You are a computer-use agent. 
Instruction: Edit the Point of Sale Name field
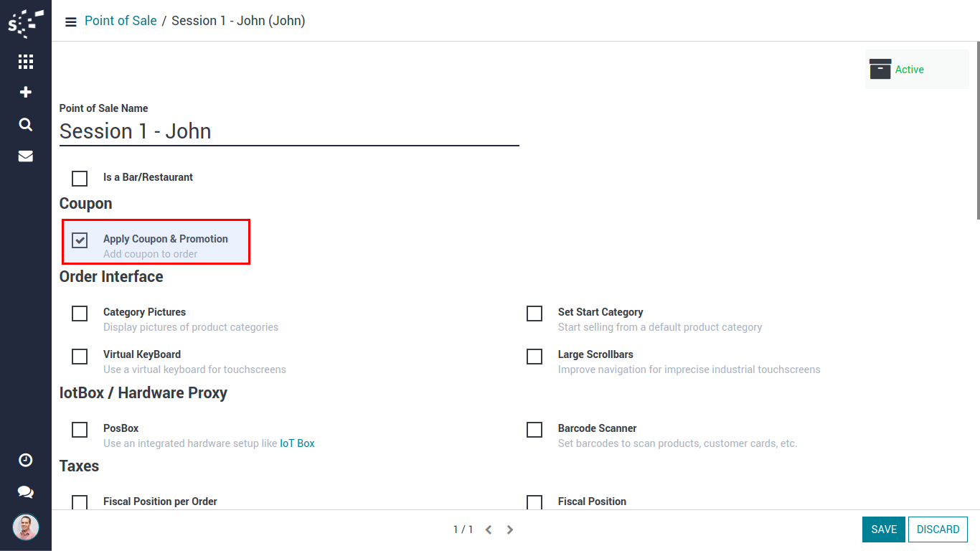point(288,132)
